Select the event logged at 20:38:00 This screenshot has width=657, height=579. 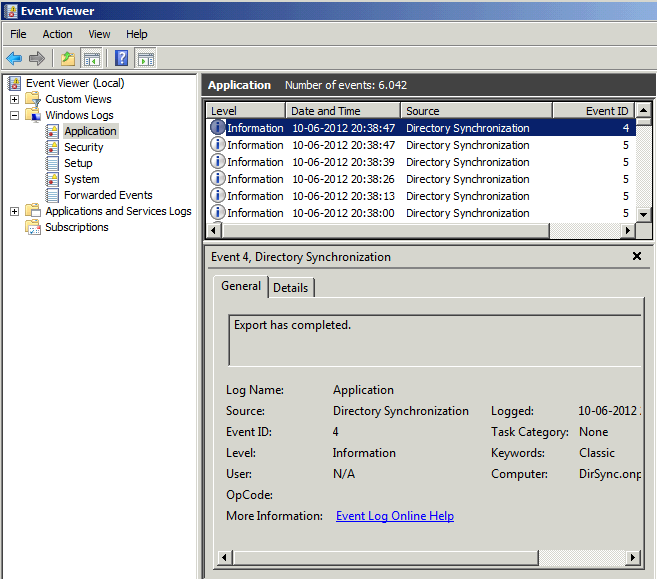click(421, 213)
